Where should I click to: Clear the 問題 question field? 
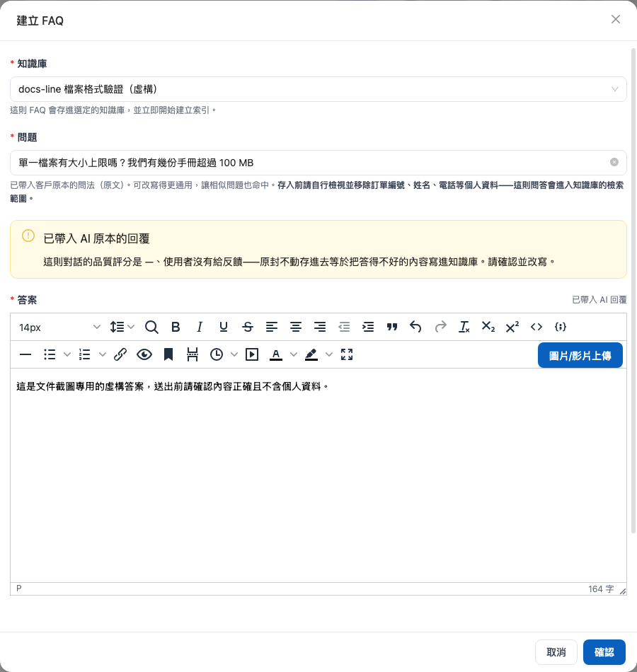[x=614, y=162]
